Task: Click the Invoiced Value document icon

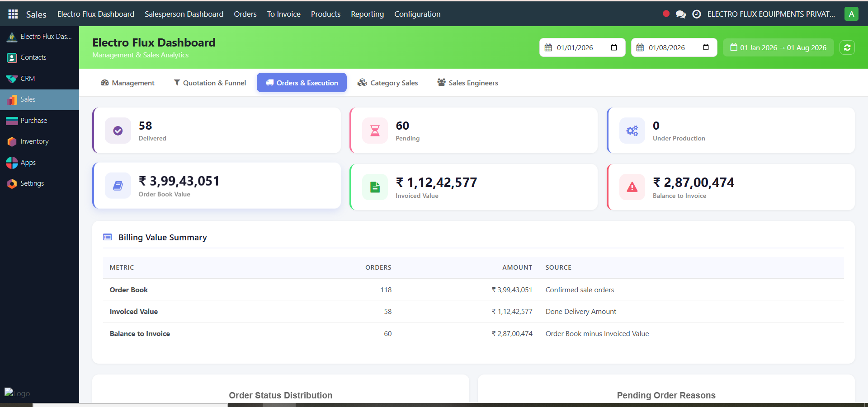Action: point(375,187)
